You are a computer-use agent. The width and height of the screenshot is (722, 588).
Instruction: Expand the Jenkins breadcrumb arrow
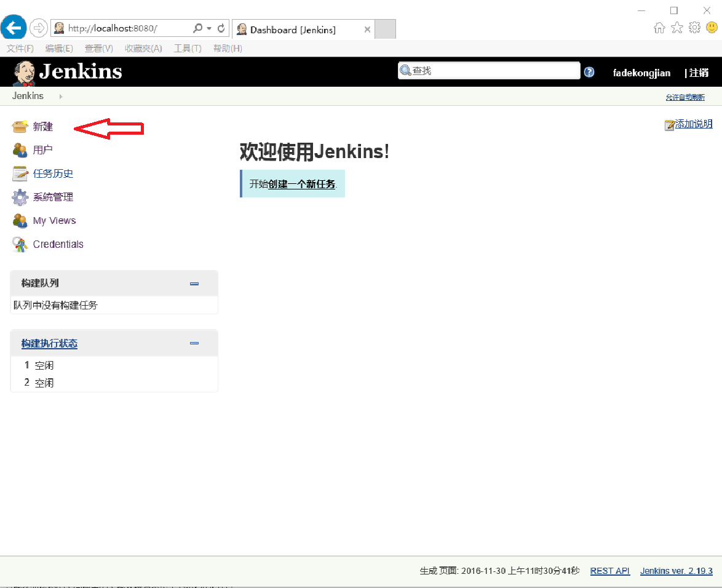[x=61, y=96]
